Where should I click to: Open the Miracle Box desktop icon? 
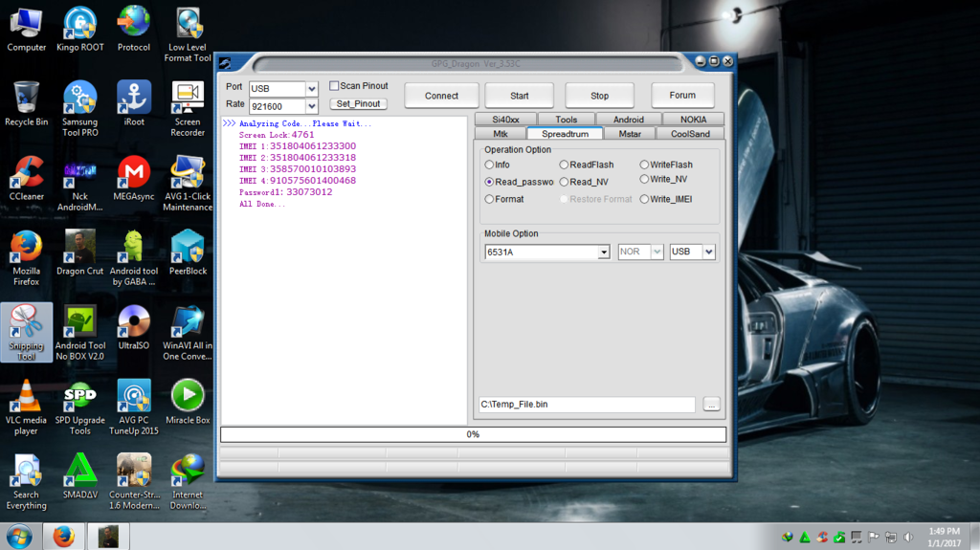click(x=188, y=397)
